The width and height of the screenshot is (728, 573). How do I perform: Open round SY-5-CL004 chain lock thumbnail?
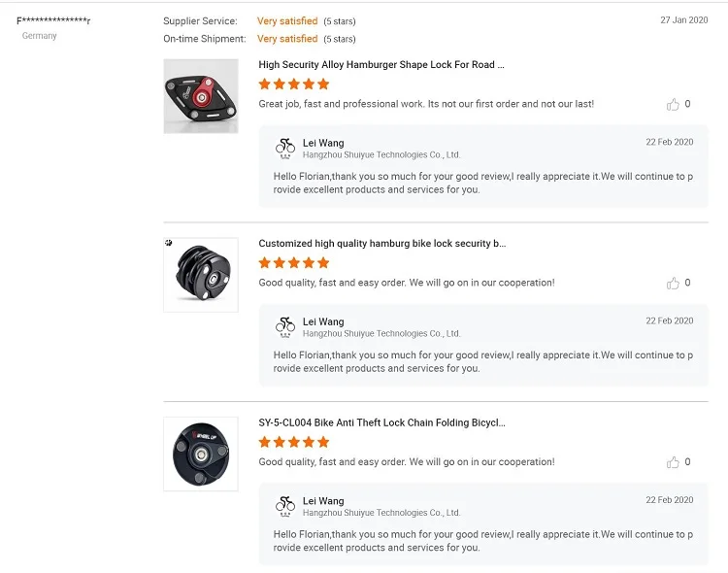pos(201,454)
